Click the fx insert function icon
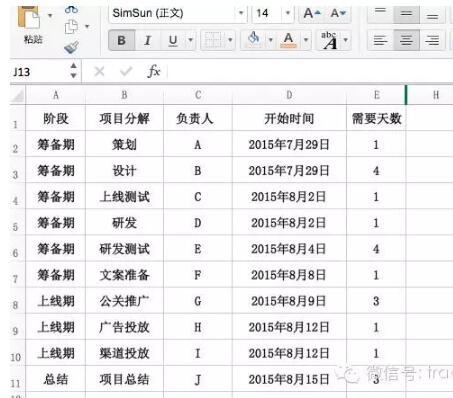The width and height of the screenshot is (453, 398). tap(154, 71)
